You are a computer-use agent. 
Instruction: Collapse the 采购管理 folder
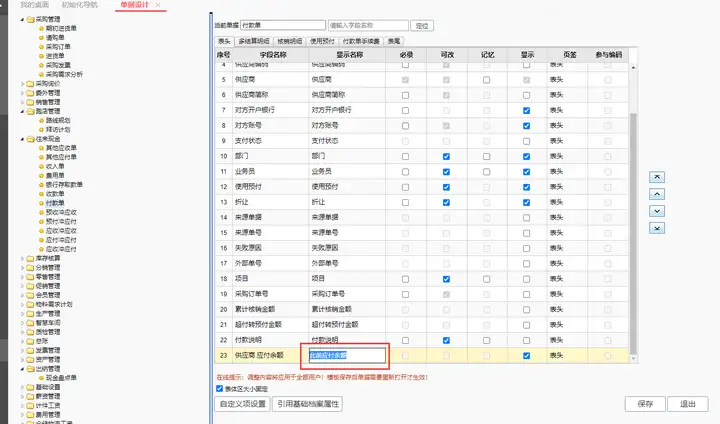tap(22, 19)
